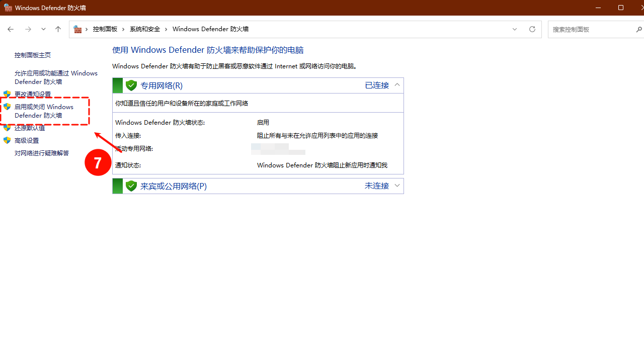
Task: Click the firewall icon in title bar
Action: click(8, 8)
